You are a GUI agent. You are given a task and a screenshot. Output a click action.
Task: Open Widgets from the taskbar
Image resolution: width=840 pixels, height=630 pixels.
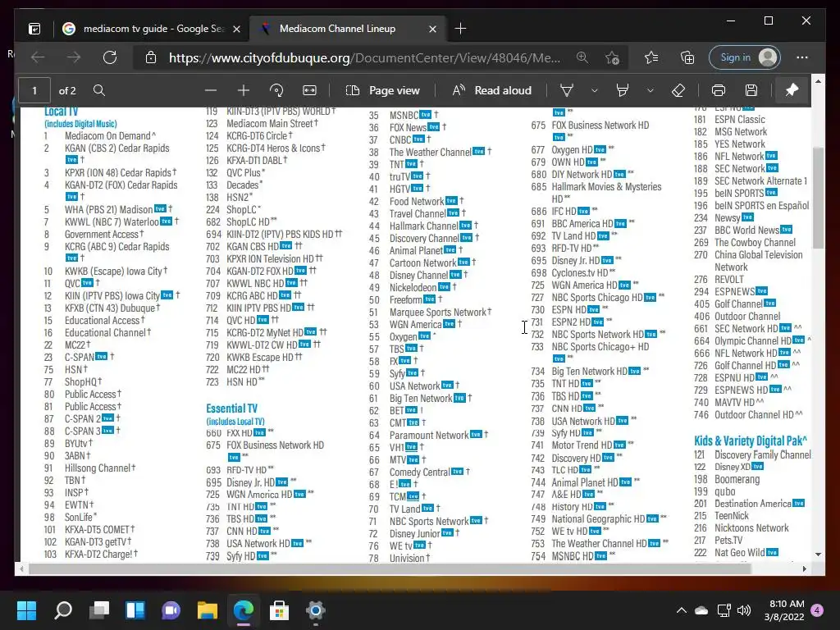pos(135,610)
